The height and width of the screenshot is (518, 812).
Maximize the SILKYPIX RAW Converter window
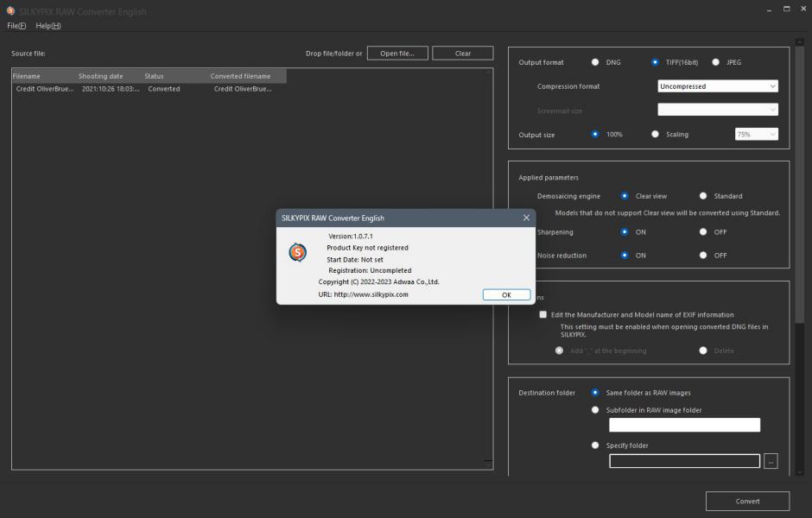click(787, 9)
